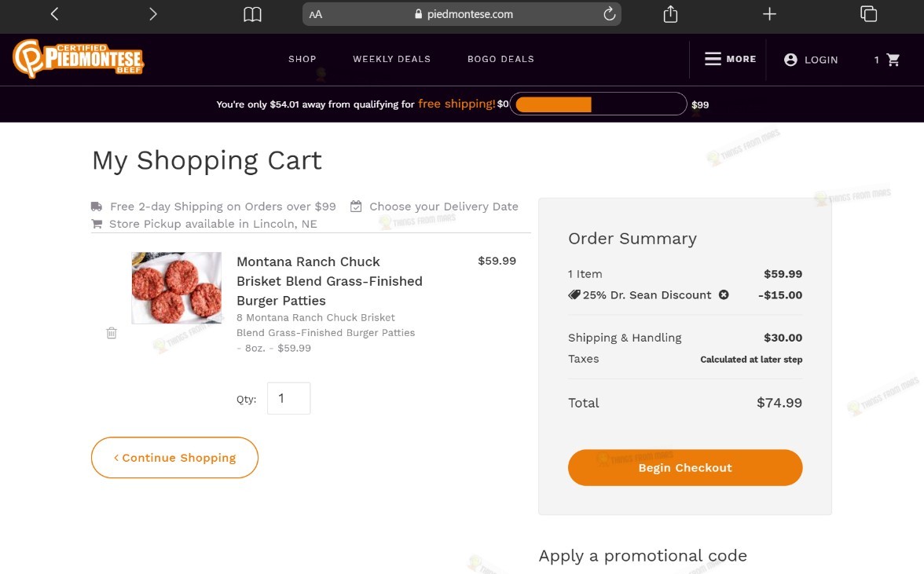The width and height of the screenshot is (924, 574).
Task: Click 'Choose your Delivery Date' text
Action: click(x=444, y=206)
